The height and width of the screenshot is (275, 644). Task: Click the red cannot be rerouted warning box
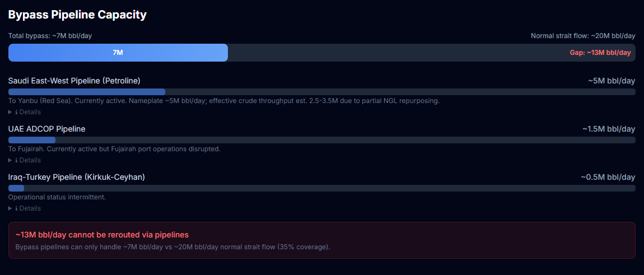pos(322,240)
